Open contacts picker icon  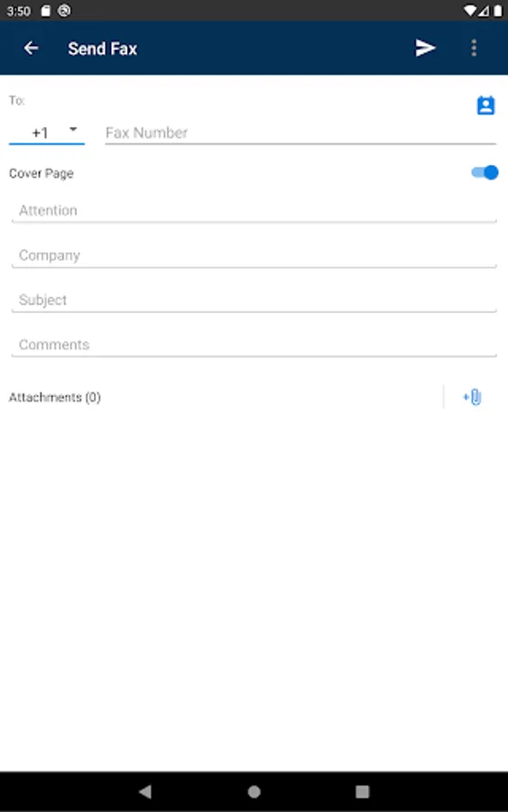pyautogui.click(x=485, y=106)
